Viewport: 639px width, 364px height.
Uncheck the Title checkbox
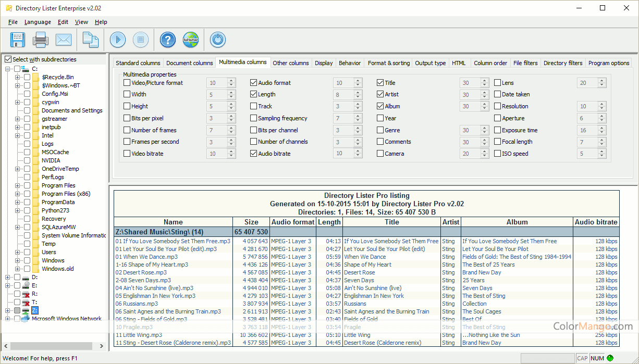(380, 83)
